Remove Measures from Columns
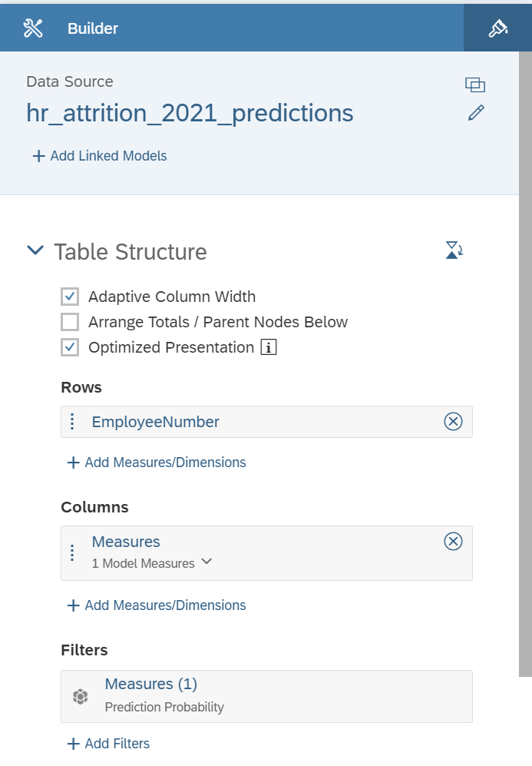Image resolution: width=532 pixels, height=766 pixels. click(453, 542)
